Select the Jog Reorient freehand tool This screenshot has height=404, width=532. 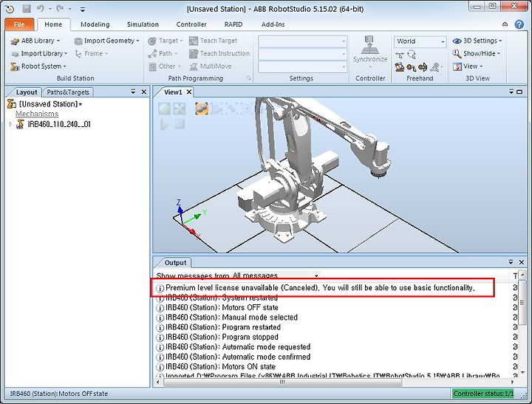click(x=423, y=67)
